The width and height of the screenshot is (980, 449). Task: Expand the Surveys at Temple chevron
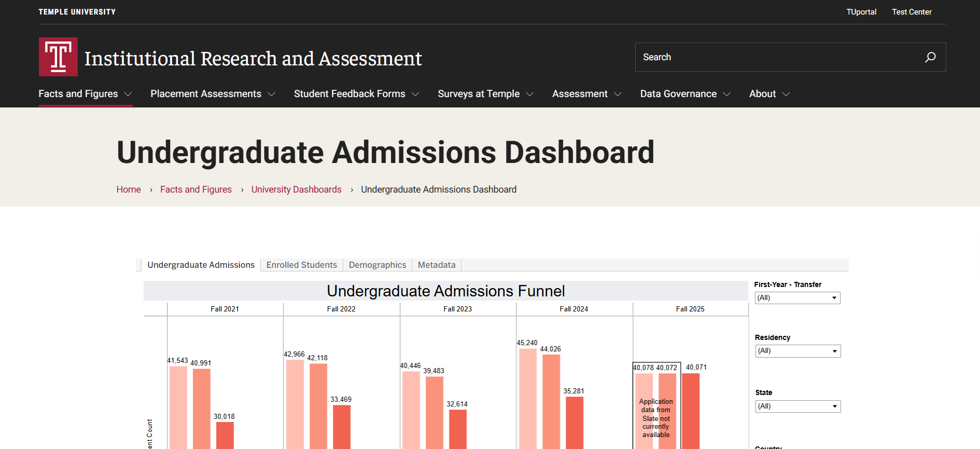coord(529,94)
